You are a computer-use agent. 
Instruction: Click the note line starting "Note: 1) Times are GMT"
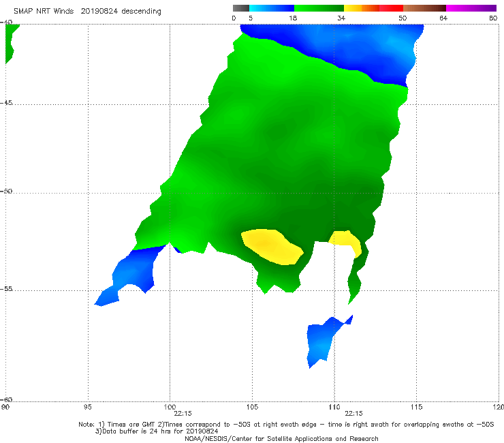[x=286, y=425]
